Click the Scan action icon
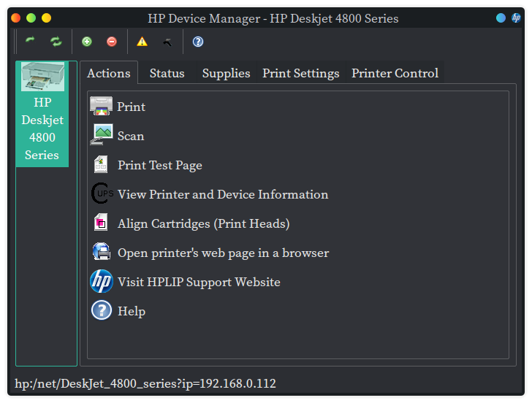Image resolution: width=532 pixels, height=403 pixels. (x=102, y=136)
